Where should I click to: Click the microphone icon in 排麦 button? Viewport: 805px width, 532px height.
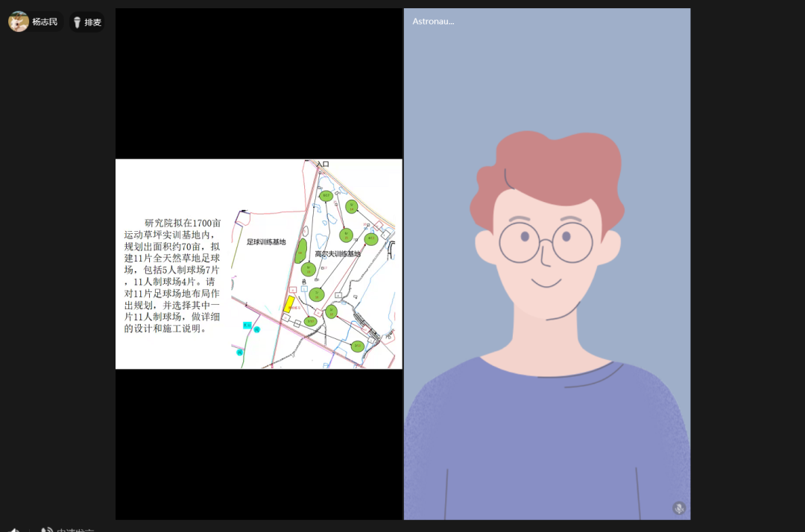coord(77,22)
